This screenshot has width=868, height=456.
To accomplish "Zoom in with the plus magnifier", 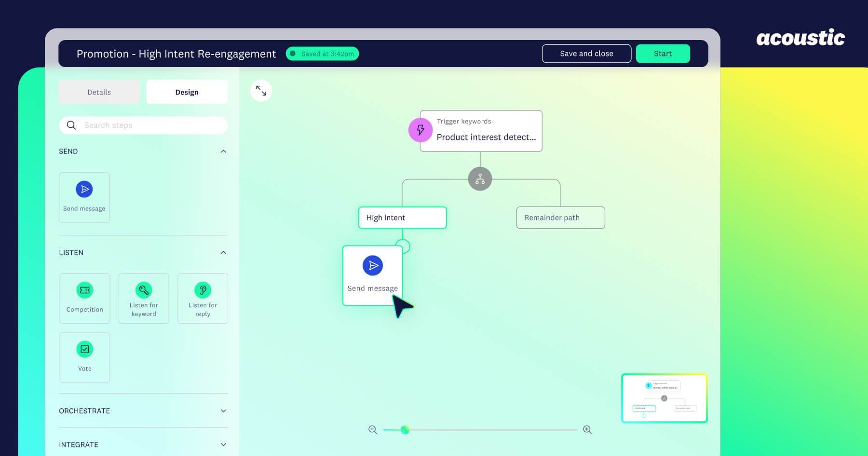I will [587, 429].
